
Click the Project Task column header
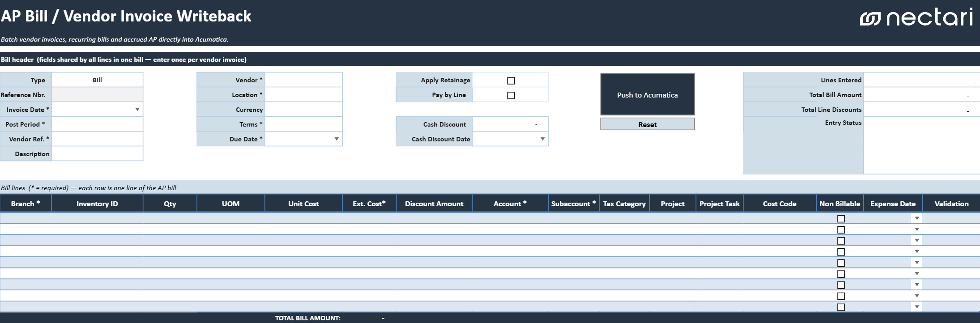[720, 204]
